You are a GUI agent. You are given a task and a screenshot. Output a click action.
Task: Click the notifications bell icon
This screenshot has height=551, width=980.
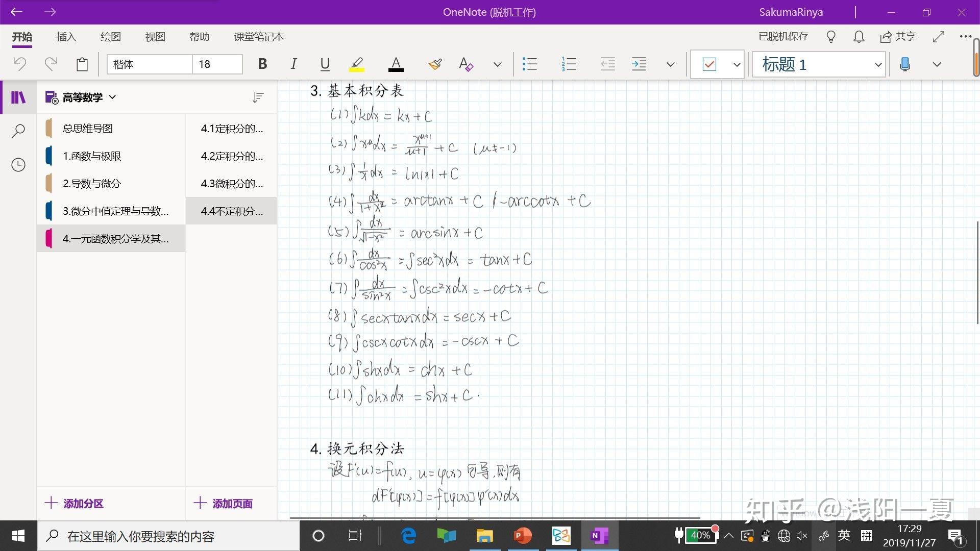(859, 37)
